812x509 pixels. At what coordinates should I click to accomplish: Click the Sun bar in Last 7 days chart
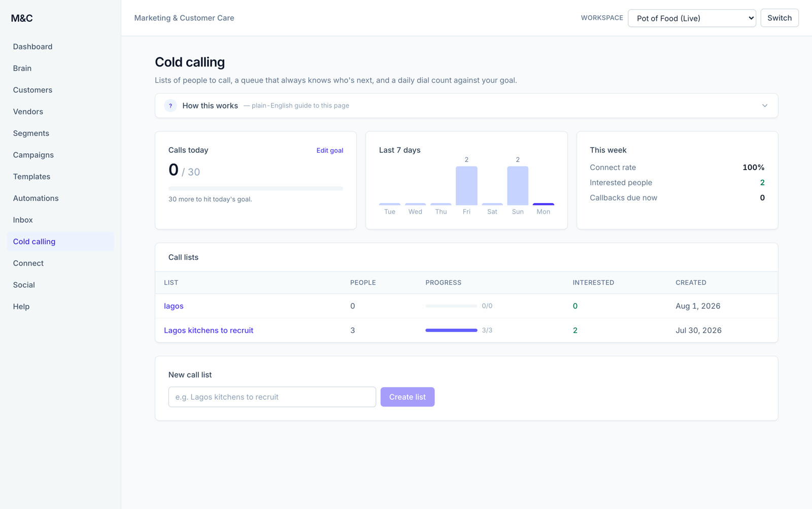(518, 186)
